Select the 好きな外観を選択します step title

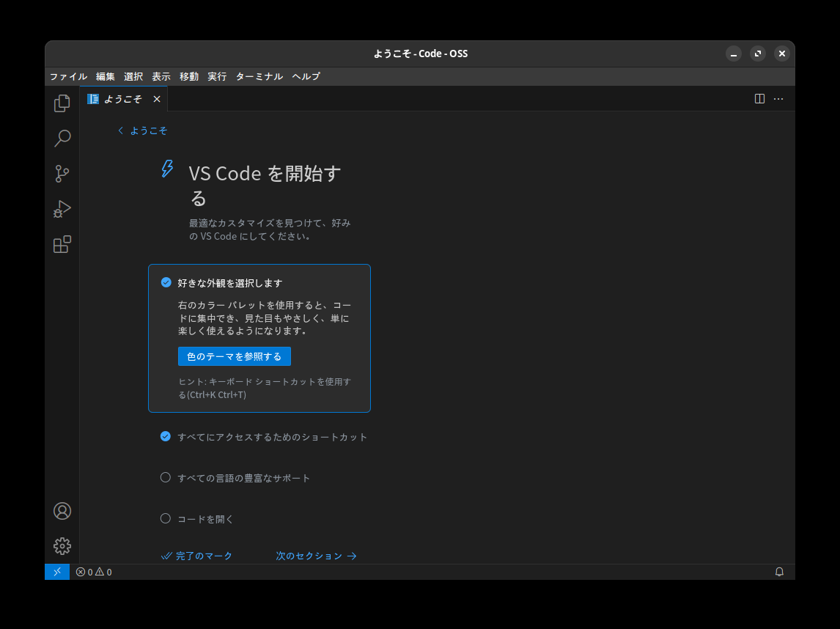230,283
